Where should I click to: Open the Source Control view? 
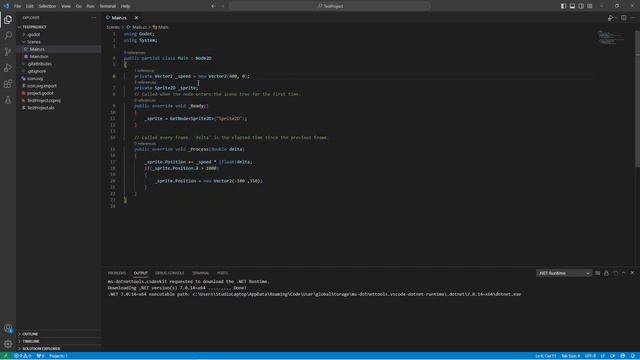coord(8,52)
